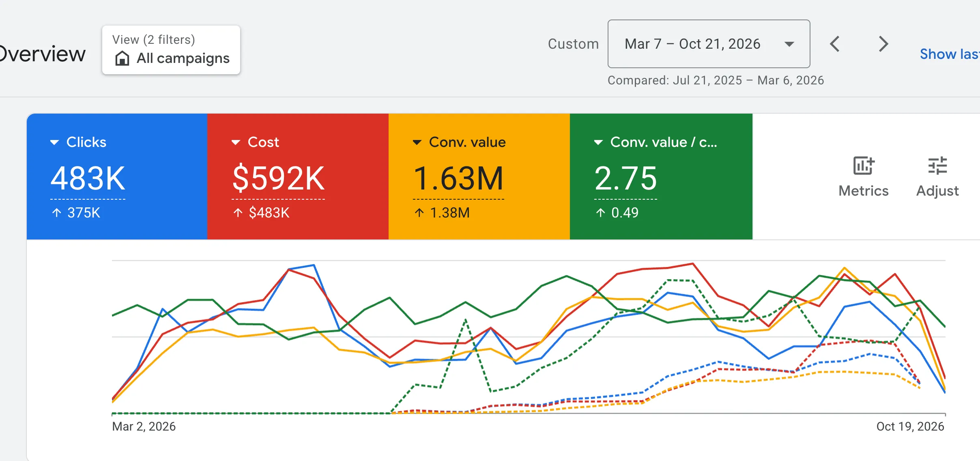
Task: Open the Metrics chart icon
Action: tap(864, 166)
